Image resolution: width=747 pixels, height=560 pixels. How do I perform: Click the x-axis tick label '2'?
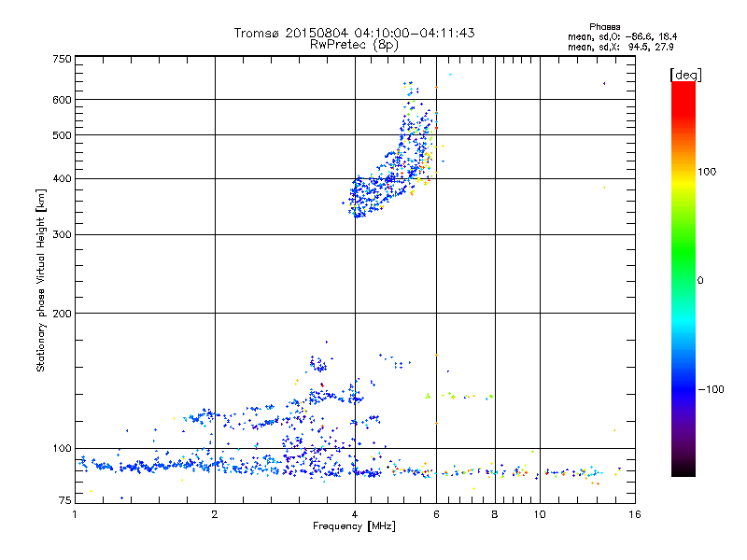coord(215,514)
